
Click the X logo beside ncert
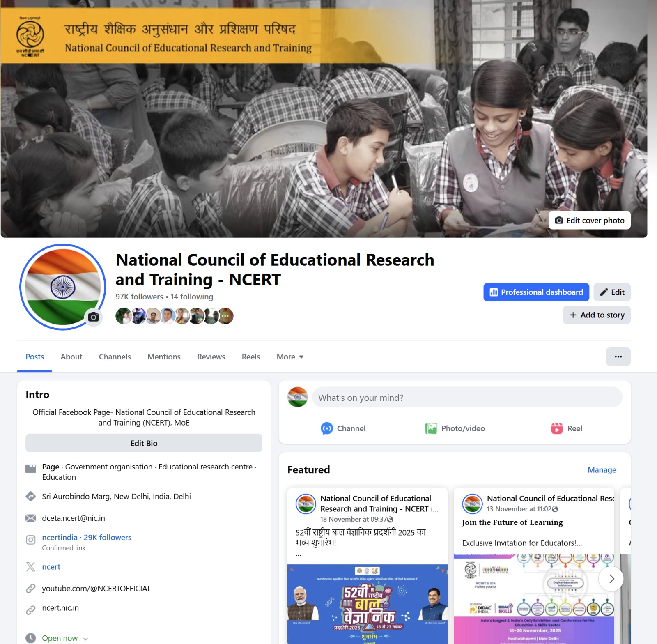pos(31,567)
